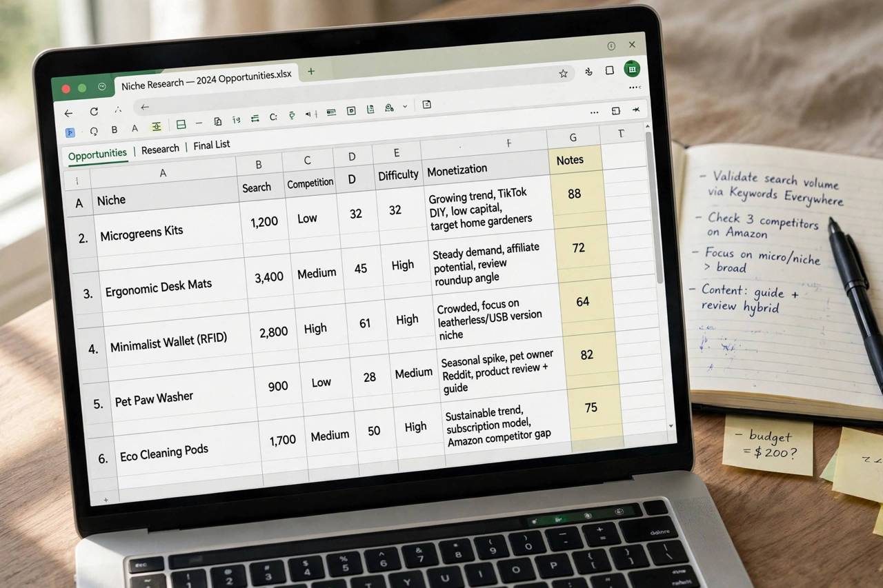The width and height of the screenshot is (883, 588).
Task: Toggle Bold formatting (B)
Action: pos(115,130)
